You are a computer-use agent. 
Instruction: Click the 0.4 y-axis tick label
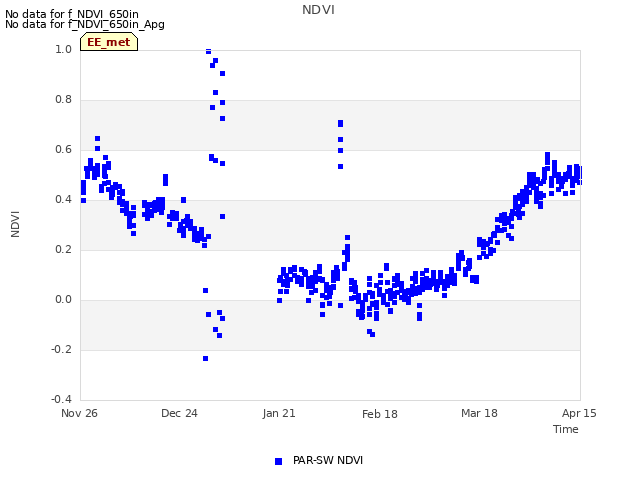click(63, 200)
